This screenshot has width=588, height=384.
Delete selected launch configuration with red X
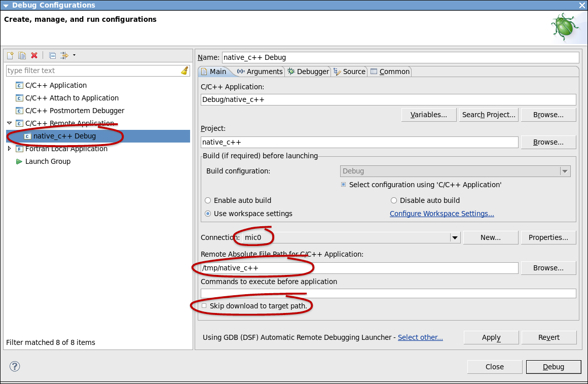pyautogui.click(x=34, y=55)
